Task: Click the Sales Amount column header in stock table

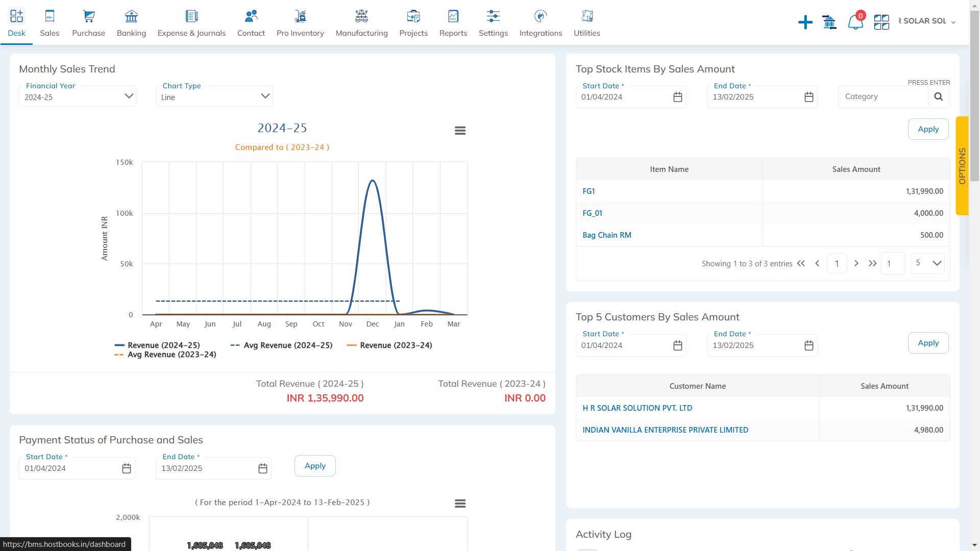Action: point(856,169)
